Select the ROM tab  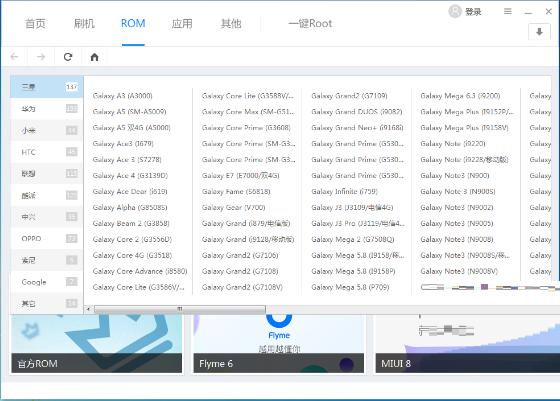coord(133,24)
